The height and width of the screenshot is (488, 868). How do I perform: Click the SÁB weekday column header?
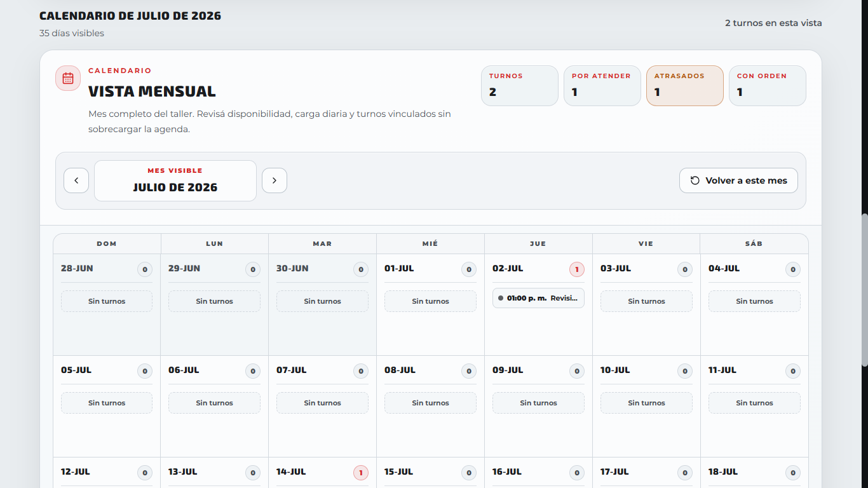click(754, 244)
